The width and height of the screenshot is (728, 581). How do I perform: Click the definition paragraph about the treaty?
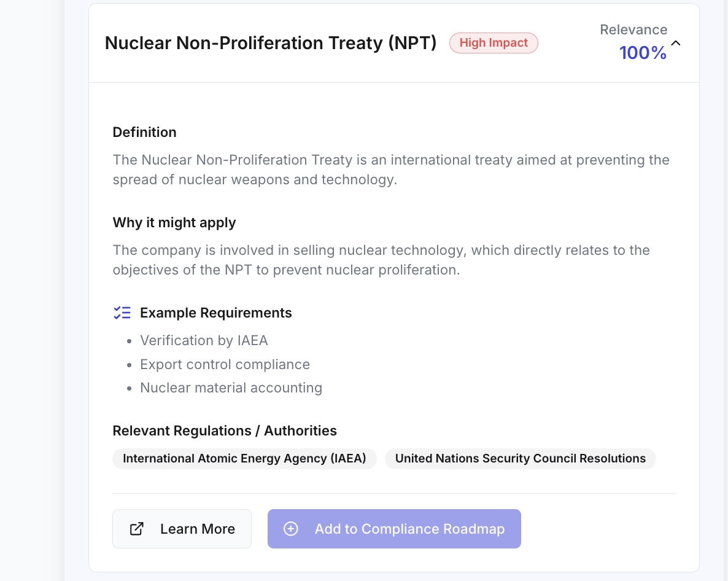click(391, 170)
